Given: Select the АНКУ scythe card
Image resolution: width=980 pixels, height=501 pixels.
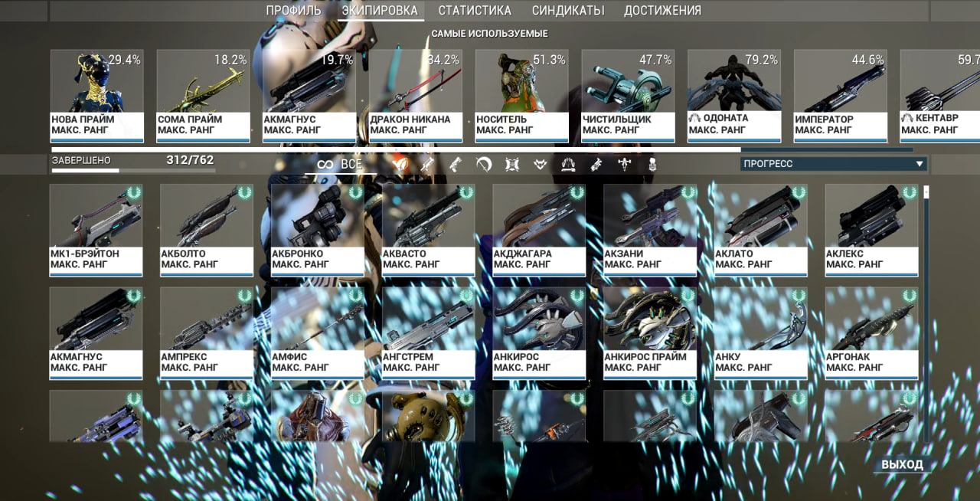Looking at the screenshot, I should [761, 333].
